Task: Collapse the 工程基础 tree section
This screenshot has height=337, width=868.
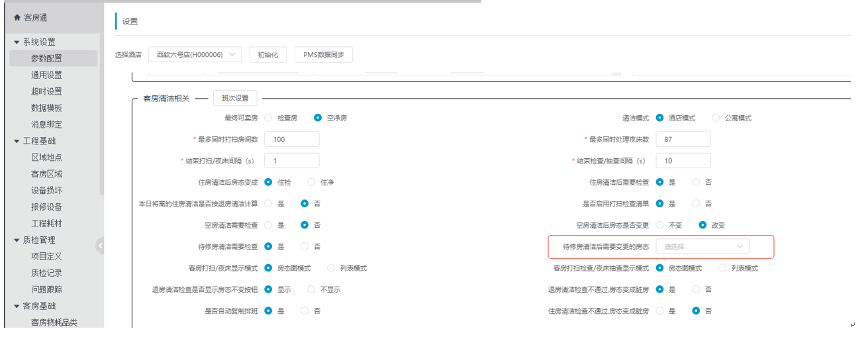Action: 17,141
